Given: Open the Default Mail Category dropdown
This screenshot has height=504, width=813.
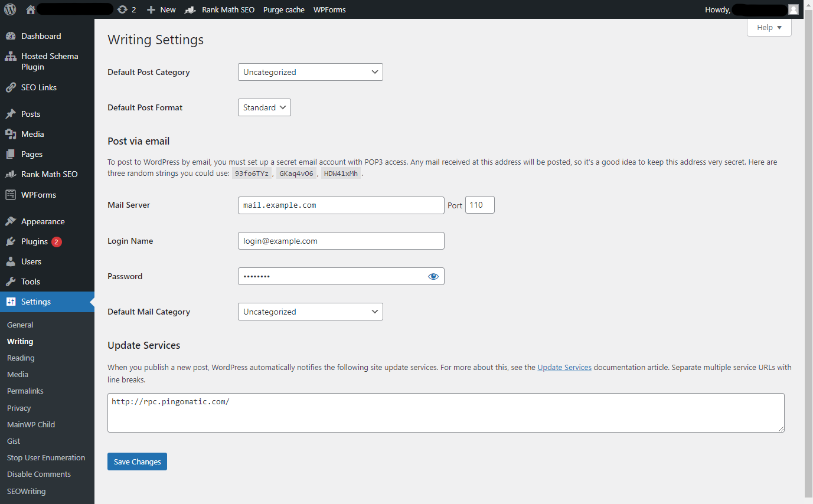Looking at the screenshot, I should [x=310, y=311].
